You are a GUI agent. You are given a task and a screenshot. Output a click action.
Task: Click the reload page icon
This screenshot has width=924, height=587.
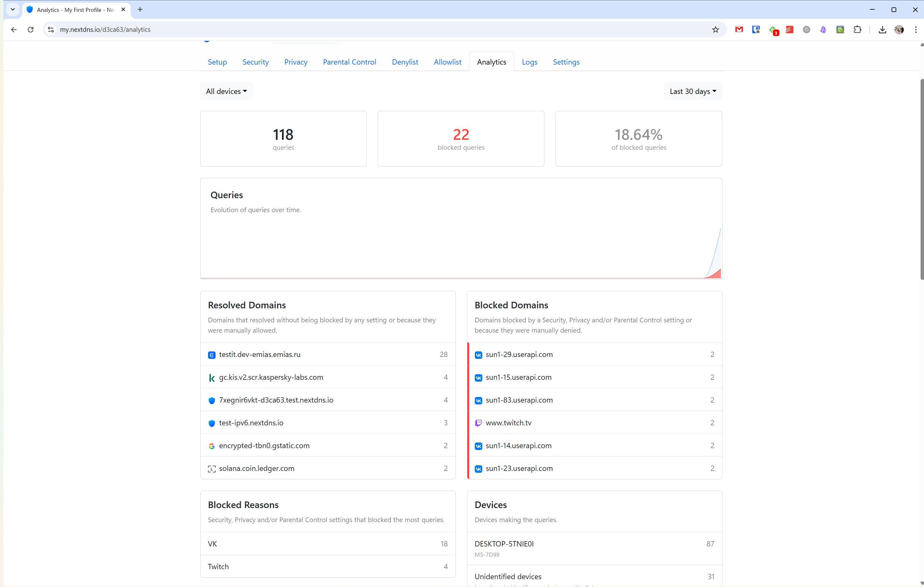coord(31,30)
